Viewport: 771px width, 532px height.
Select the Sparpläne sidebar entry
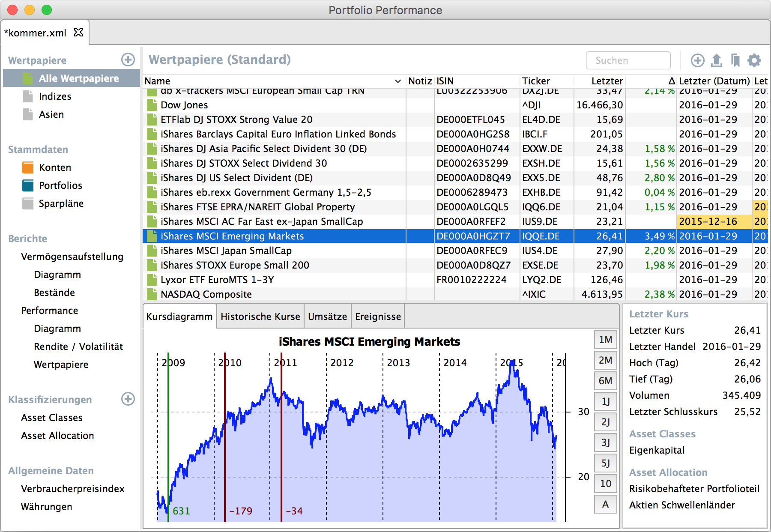click(x=61, y=203)
